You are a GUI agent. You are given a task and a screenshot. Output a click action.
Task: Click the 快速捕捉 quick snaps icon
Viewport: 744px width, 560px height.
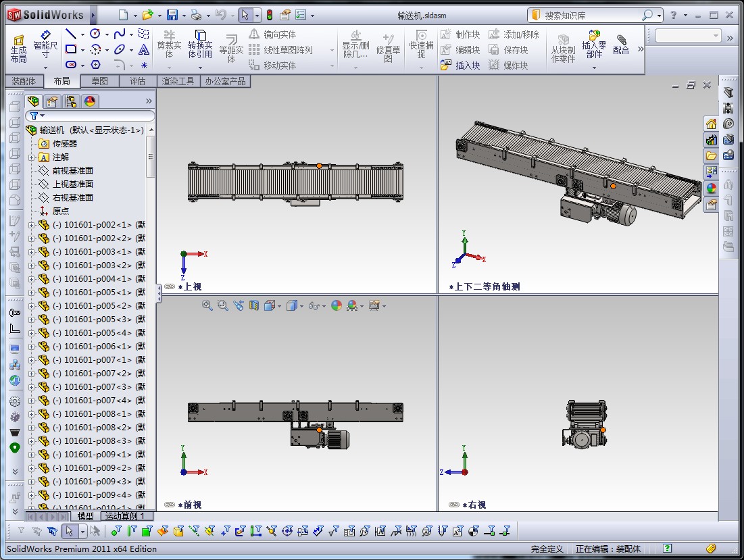click(422, 45)
